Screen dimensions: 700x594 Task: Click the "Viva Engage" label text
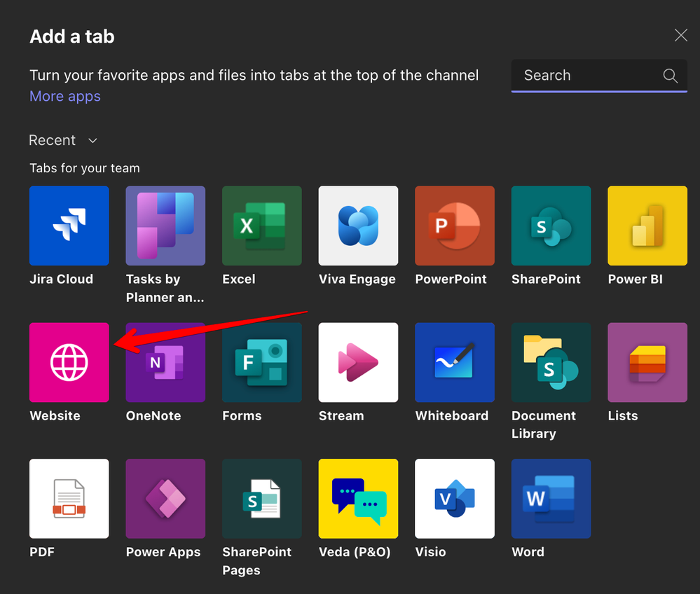pyautogui.click(x=357, y=279)
